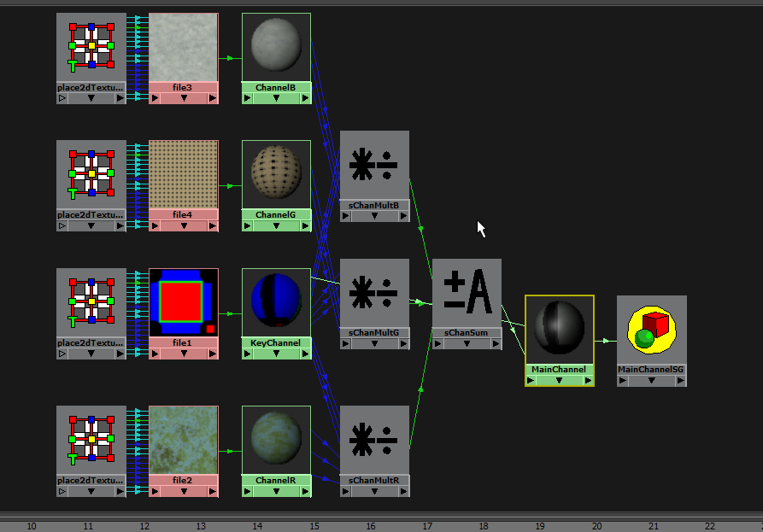The image size is (763, 532).
Task: Select the file3 texture swatch
Action: pos(184,48)
